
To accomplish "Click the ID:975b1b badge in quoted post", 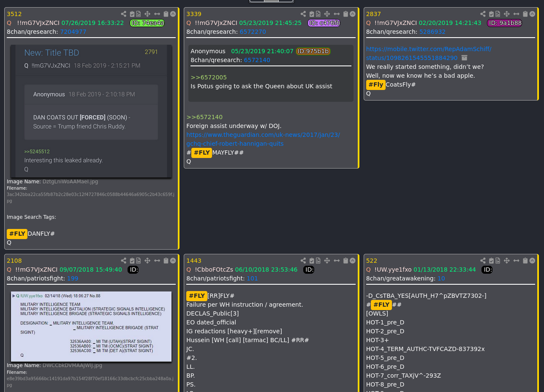I will tap(313, 51).
